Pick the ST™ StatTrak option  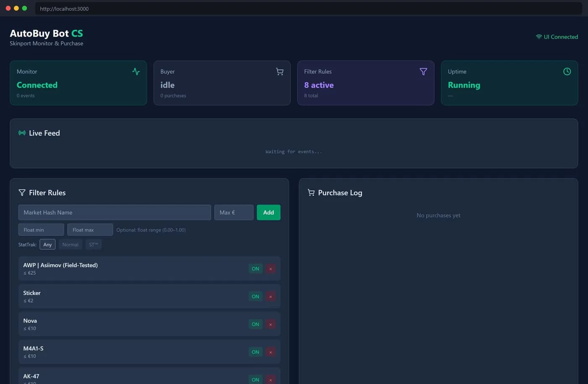click(93, 245)
